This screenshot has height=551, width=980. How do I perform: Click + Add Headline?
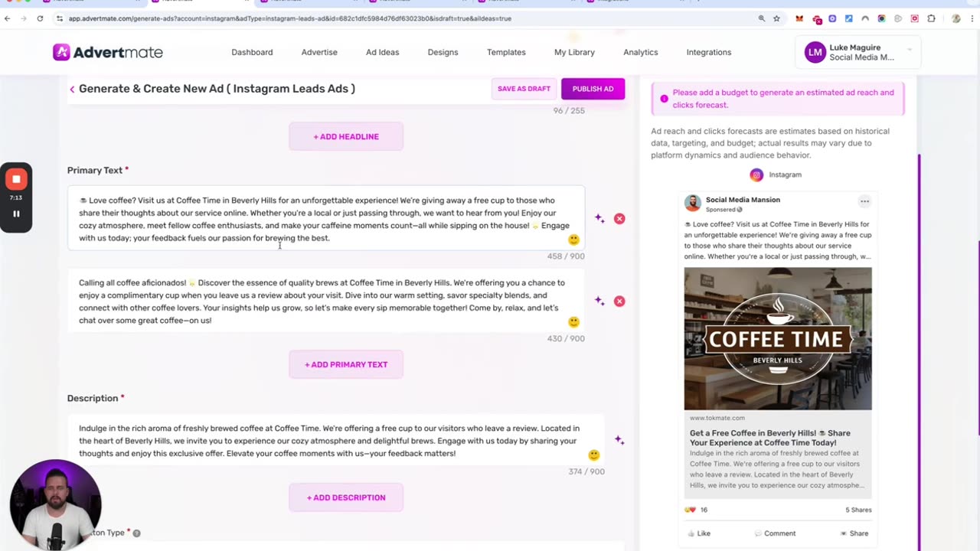[346, 136]
